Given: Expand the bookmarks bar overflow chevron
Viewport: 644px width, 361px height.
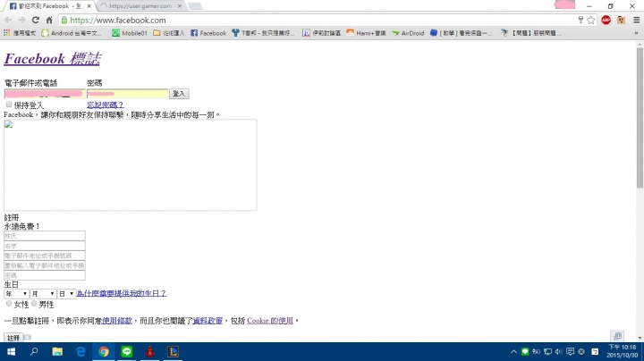Looking at the screenshot, I should click(x=636, y=33).
